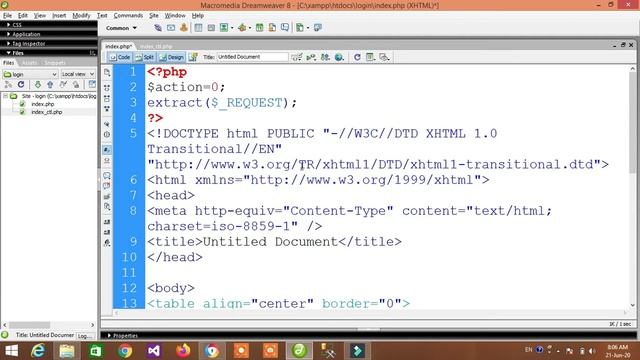The image size is (640, 360).
Task: Open the login site dropdown
Action: (30, 74)
